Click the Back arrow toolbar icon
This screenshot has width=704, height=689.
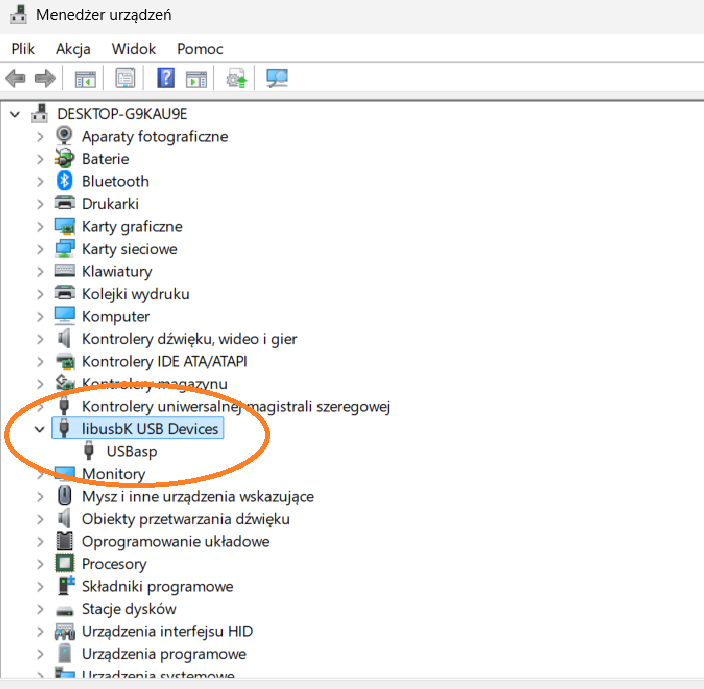pos(15,79)
